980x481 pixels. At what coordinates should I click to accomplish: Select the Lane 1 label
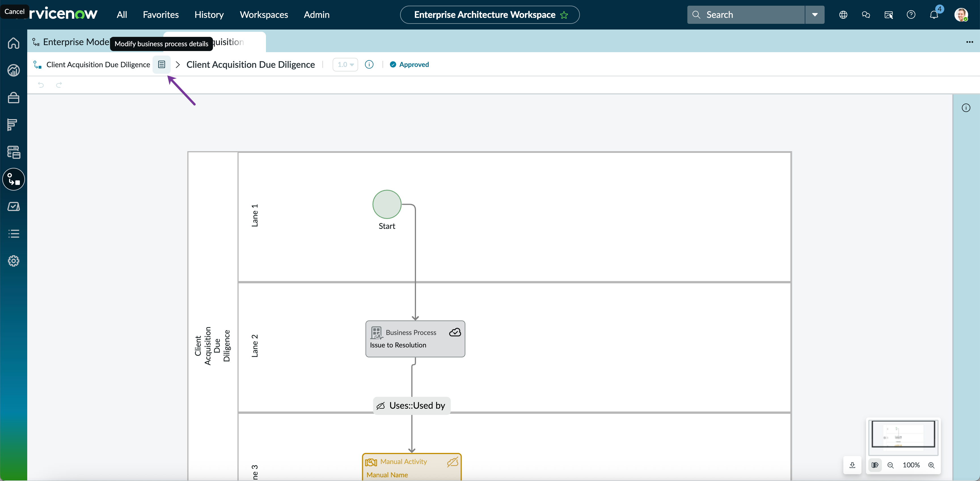point(255,215)
